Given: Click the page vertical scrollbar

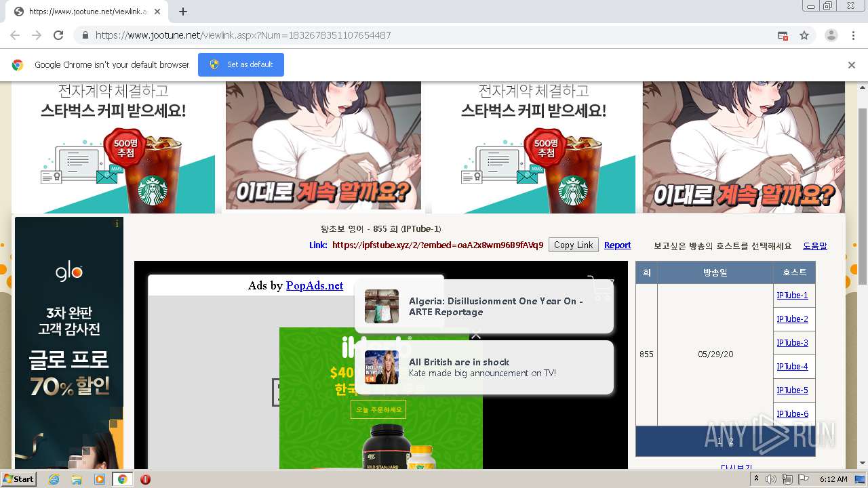Looking at the screenshot, I should click(863, 197).
